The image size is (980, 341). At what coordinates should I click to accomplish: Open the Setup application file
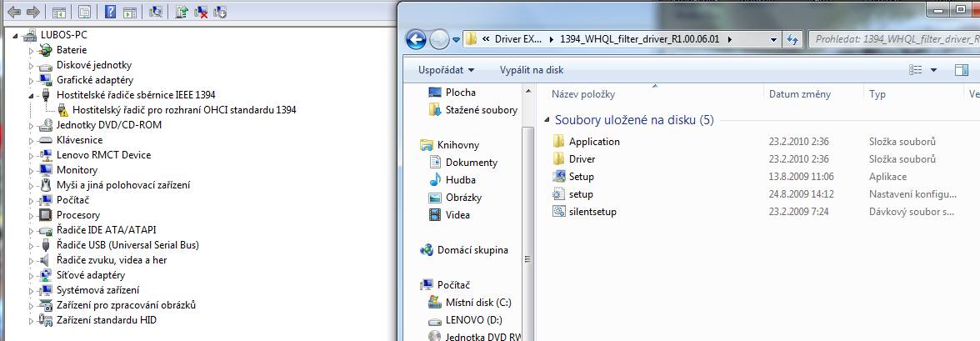pos(581,177)
